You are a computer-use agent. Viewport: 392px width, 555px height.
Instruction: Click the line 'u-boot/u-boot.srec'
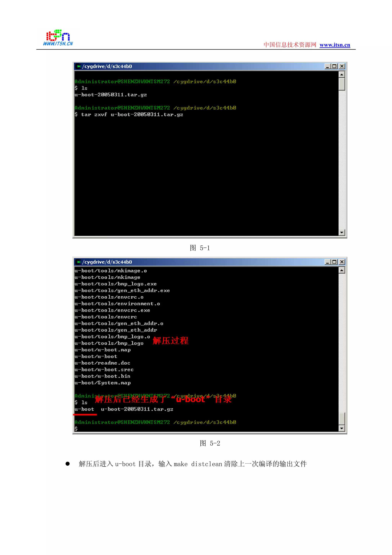coord(104,370)
